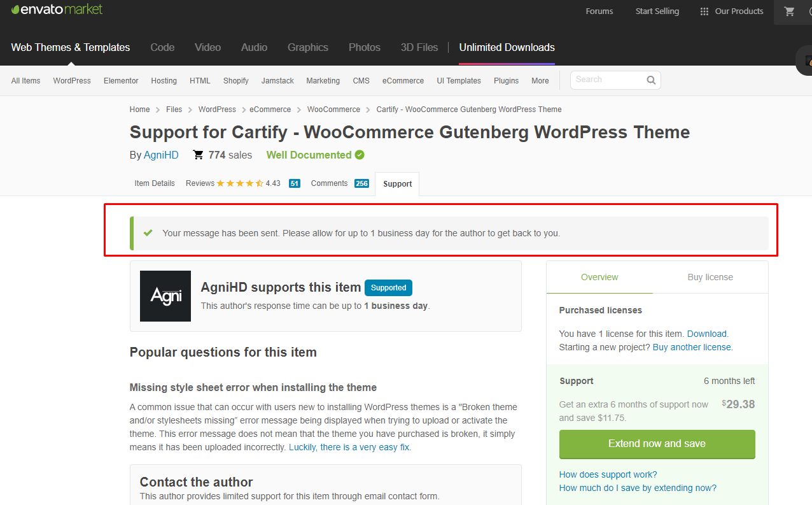Click the 256 comments count badge
The image size is (812, 505).
(361, 183)
